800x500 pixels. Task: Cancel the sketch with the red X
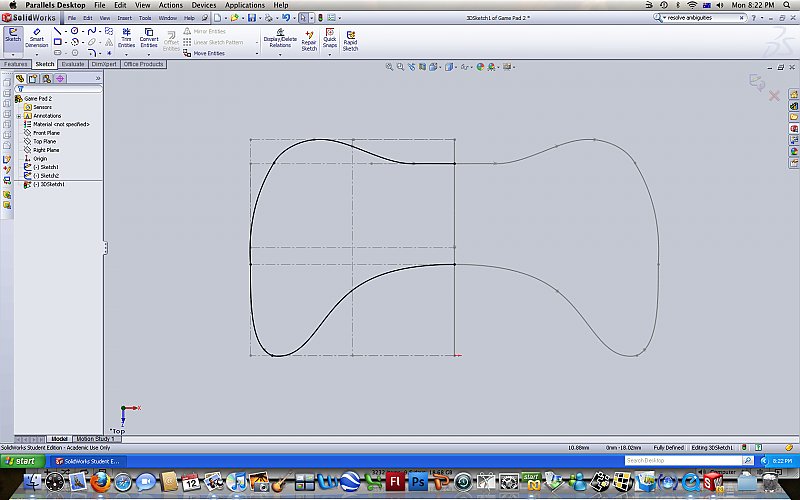[x=774, y=95]
